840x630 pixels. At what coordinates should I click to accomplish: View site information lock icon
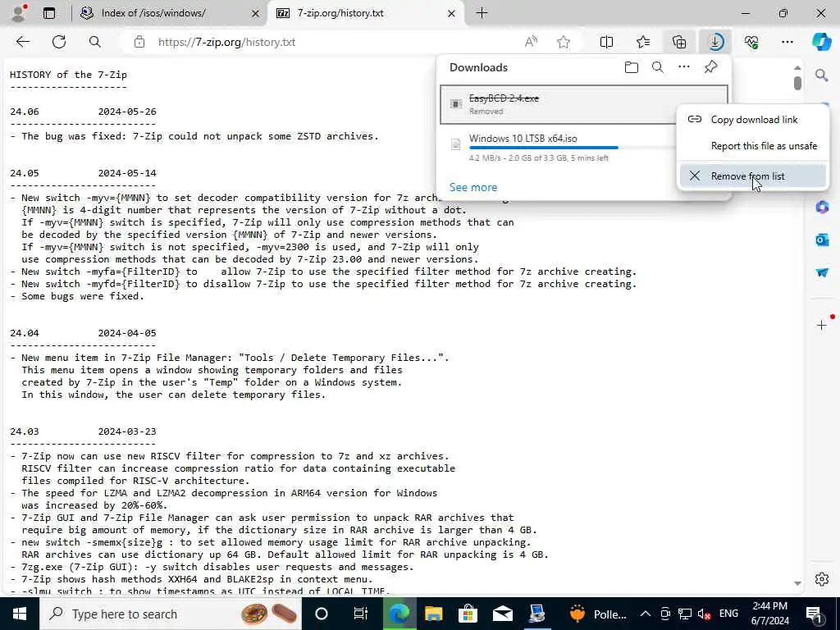click(139, 42)
